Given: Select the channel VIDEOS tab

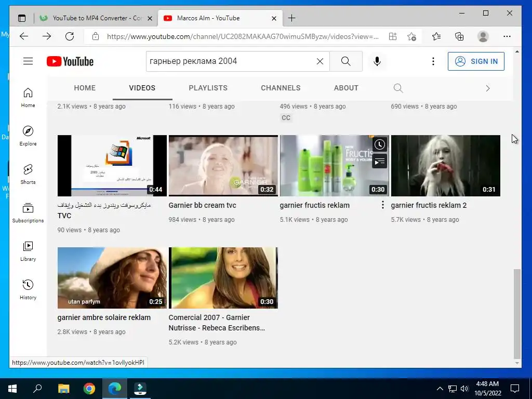Looking at the screenshot, I should coord(142,88).
